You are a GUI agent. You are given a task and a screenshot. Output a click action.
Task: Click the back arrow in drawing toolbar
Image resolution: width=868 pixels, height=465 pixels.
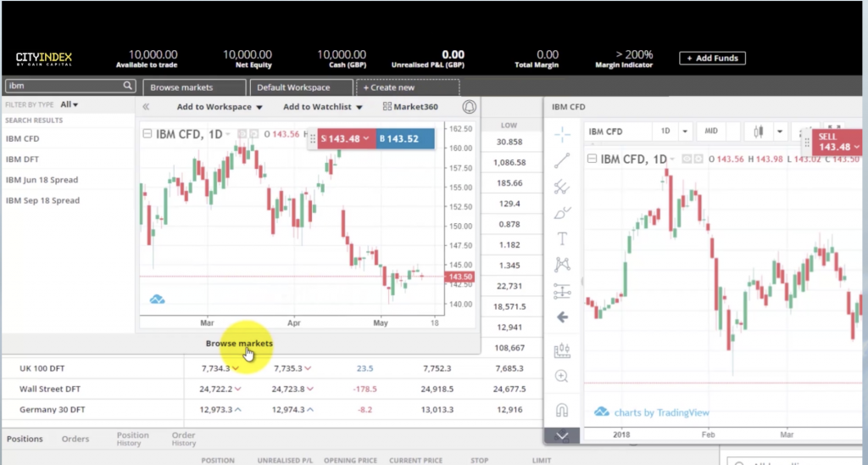click(562, 317)
